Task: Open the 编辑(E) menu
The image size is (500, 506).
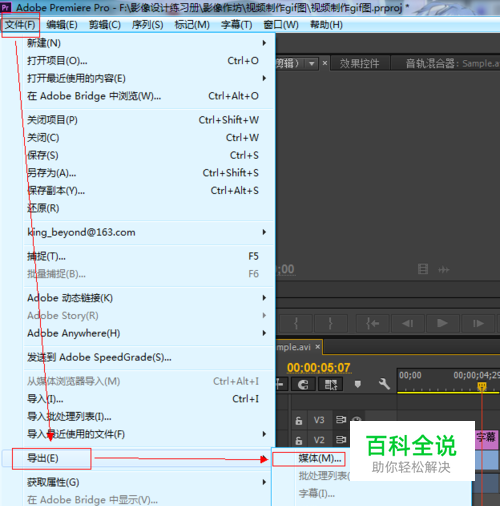Action: coord(62,25)
